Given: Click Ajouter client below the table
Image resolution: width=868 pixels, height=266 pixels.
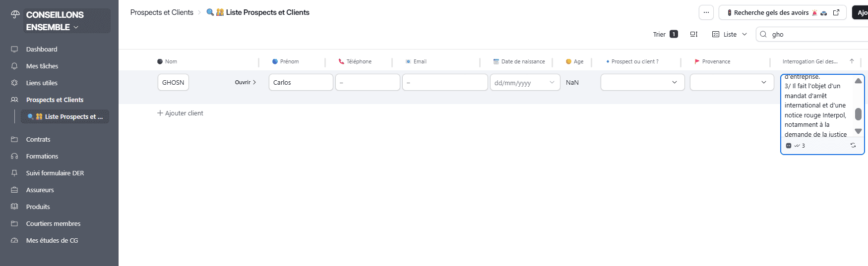Looking at the screenshot, I should (x=180, y=113).
